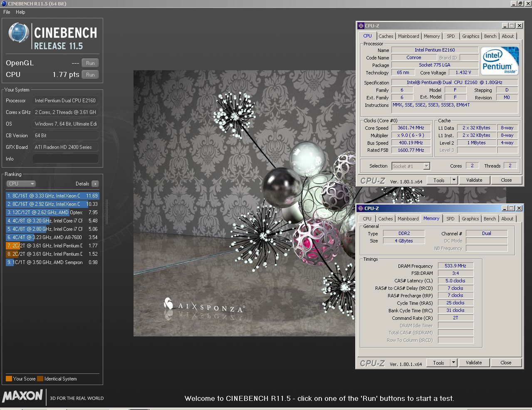Open About tab in bottom CPU-Z window
Viewport: 532px width, 410px height.
pyautogui.click(x=507, y=219)
